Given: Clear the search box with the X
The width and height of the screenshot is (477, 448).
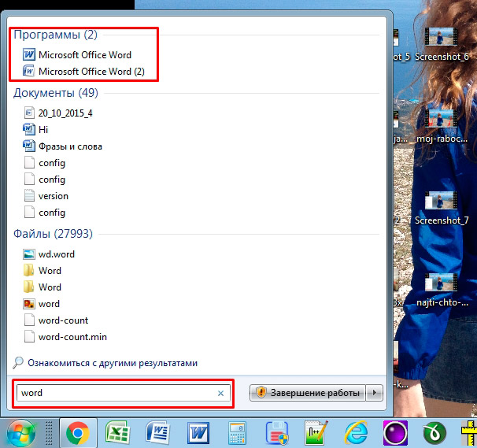Looking at the screenshot, I should pos(220,393).
